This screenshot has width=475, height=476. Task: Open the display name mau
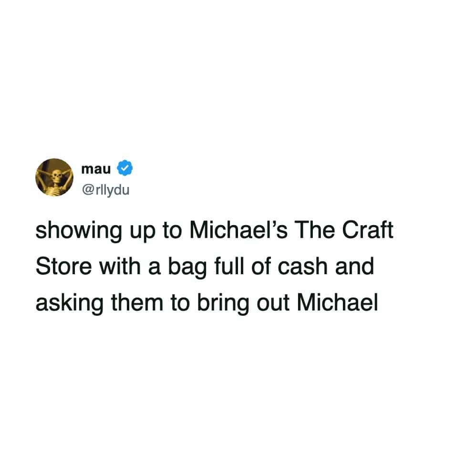point(96,169)
